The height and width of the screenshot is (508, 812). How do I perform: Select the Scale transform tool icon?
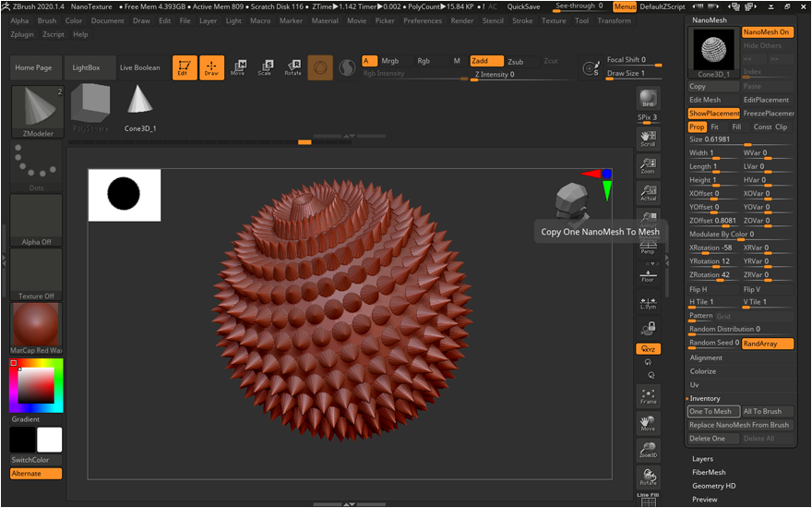pos(266,67)
